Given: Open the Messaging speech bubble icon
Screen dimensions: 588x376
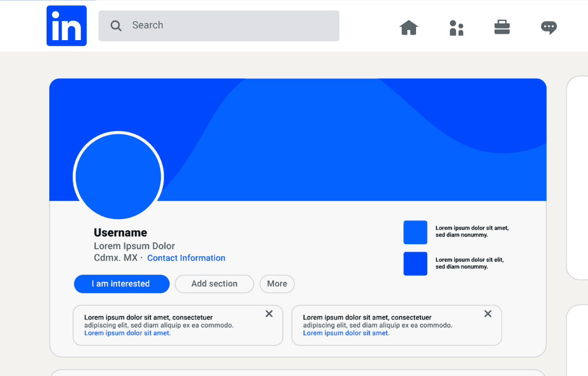Looking at the screenshot, I should (548, 28).
